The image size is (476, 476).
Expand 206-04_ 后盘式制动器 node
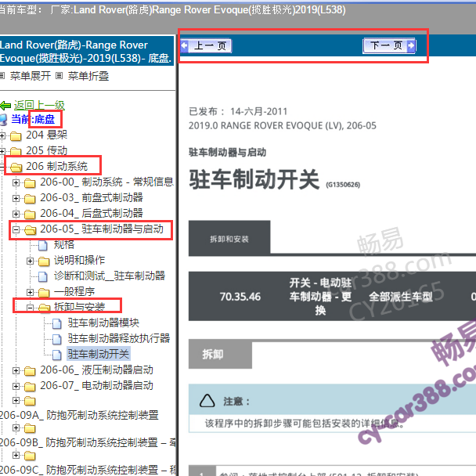[16, 214]
